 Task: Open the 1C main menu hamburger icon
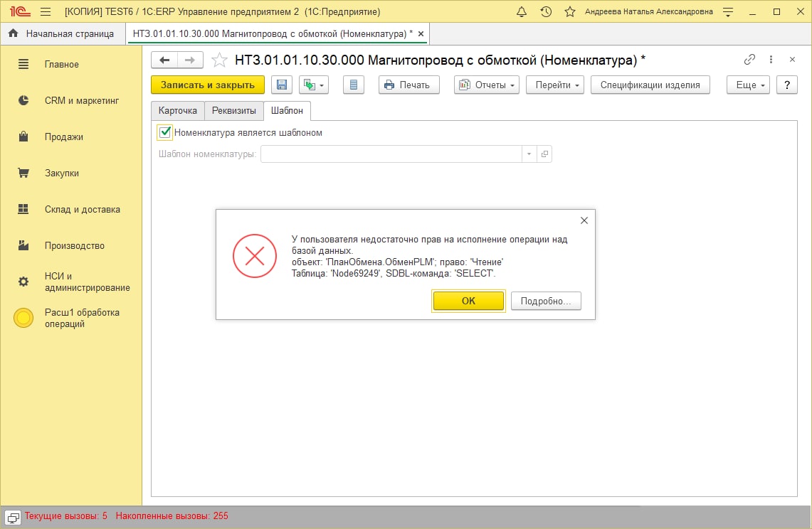pos(46,11)
